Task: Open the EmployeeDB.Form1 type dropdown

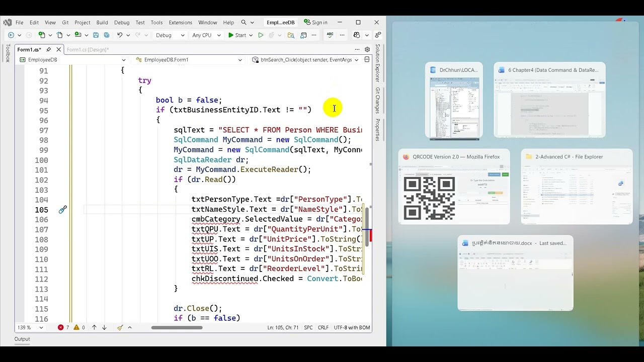Action: tap(189, 59)
